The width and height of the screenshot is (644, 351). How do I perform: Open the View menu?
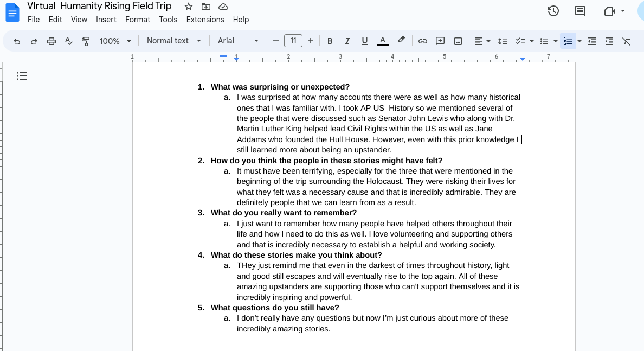click(x=79, y=20)
